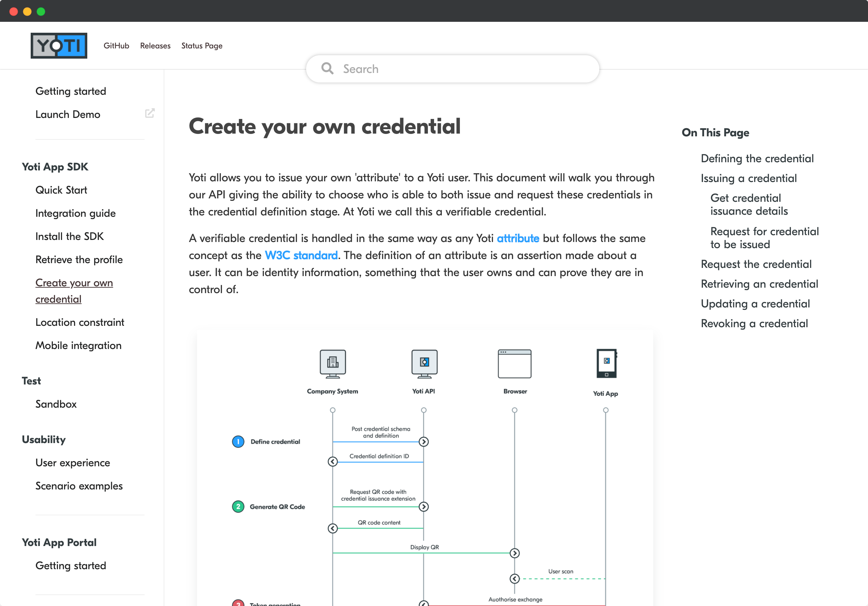
Task: Close the window with red button
Action: 14,11
